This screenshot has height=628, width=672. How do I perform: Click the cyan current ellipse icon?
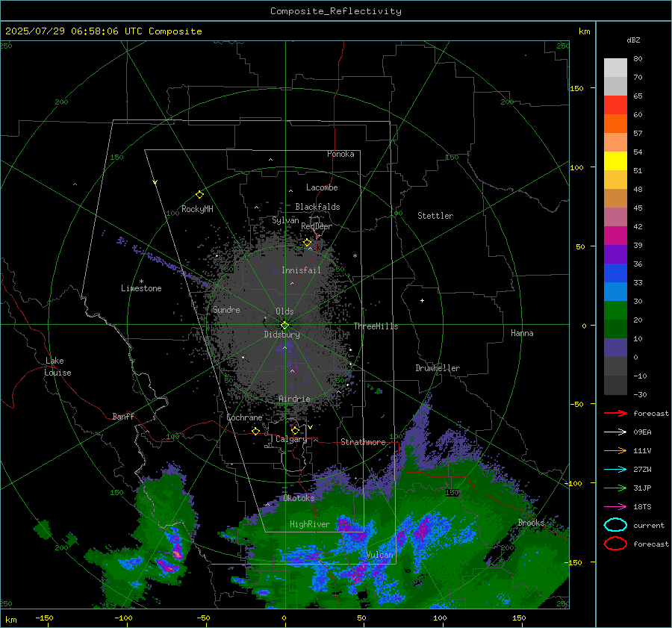pos(615,525)
